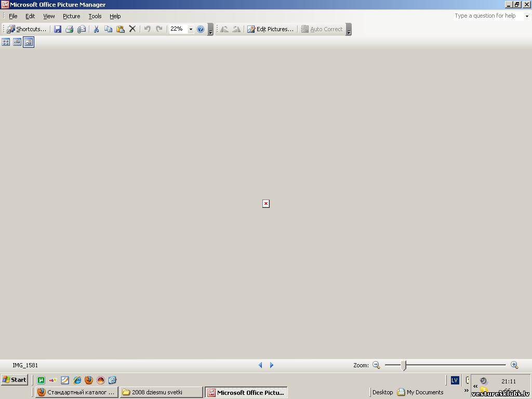The image size is (532, 399).
Task: Switch to Thumbnail view
Action: (6, 42)
